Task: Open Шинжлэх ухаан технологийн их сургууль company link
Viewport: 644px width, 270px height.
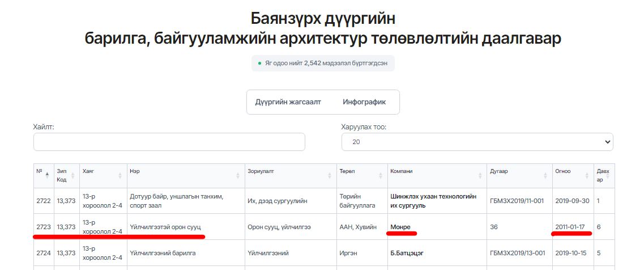Action: 433,201
